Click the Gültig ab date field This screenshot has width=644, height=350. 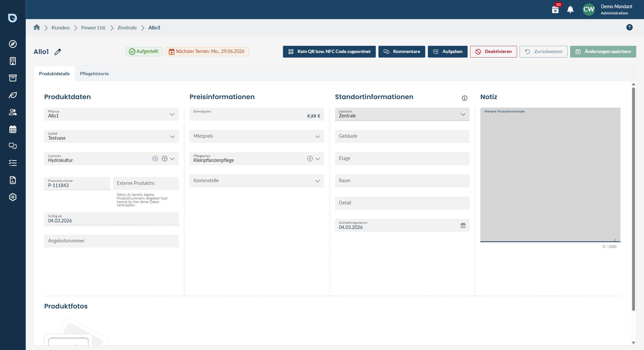pyautogui.click(x=111, y=219)
